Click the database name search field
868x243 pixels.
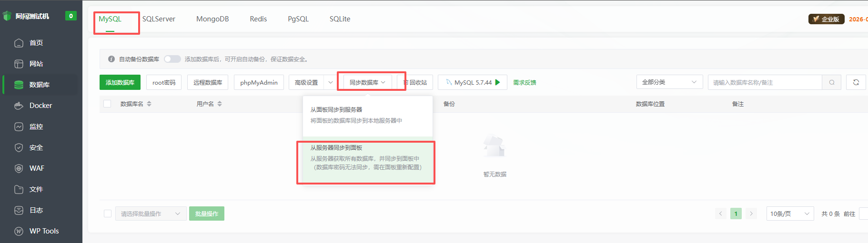(x=765, y=82)
